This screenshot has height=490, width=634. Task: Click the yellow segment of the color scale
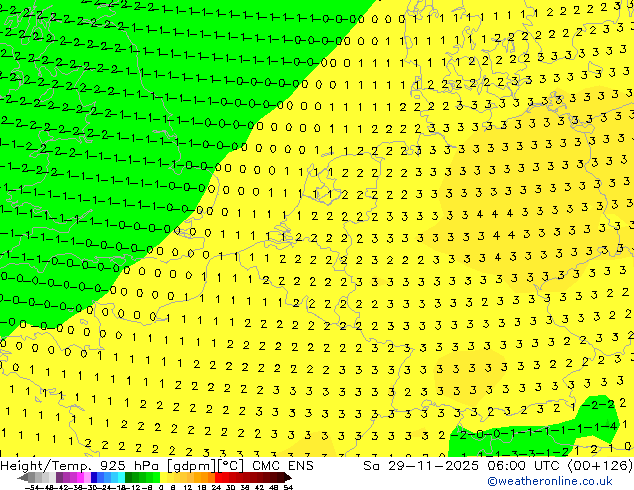(x=163, y=478)
